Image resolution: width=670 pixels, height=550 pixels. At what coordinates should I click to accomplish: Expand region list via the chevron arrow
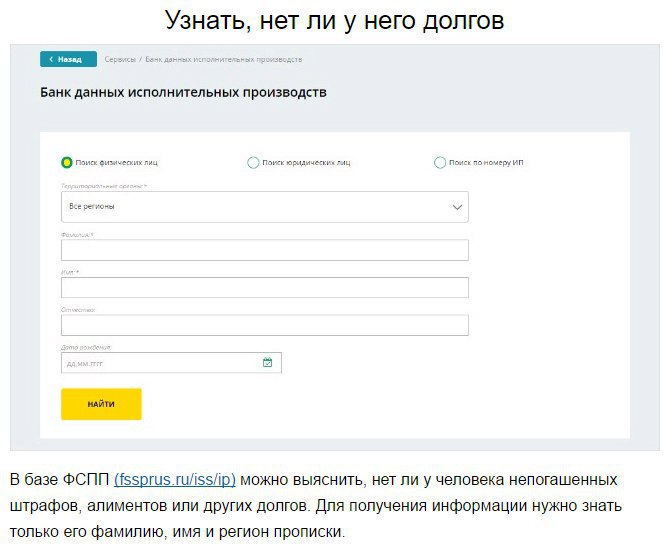457,207
